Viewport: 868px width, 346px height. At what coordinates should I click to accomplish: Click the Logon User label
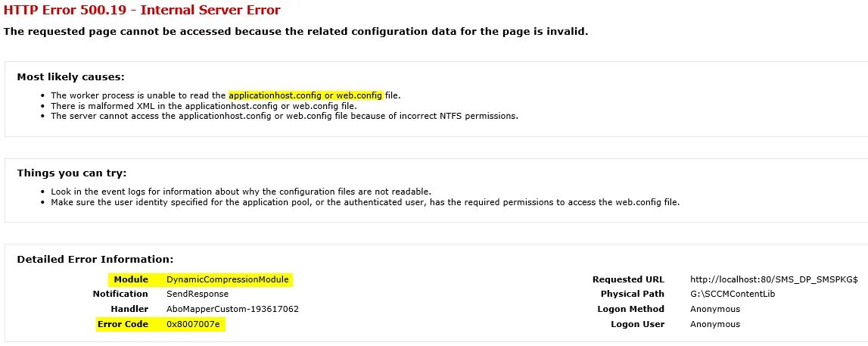(x=637, y=324)
